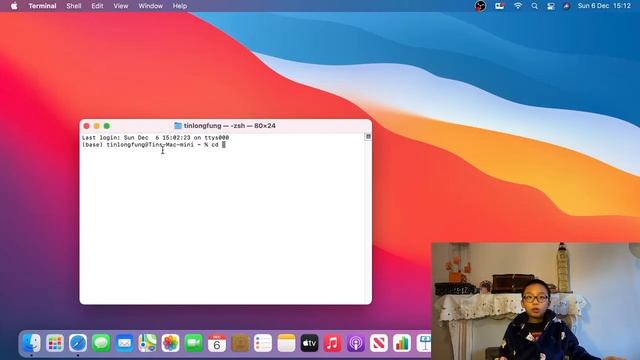
Task: Open the Music app in the Dock
Action: point(333,343)
